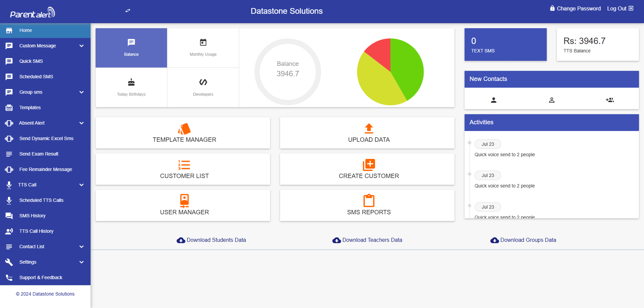The height and width of the screenshot is (308, 644).
Task: Click the Template Manager swatch icon
Action: click(184, 129)
